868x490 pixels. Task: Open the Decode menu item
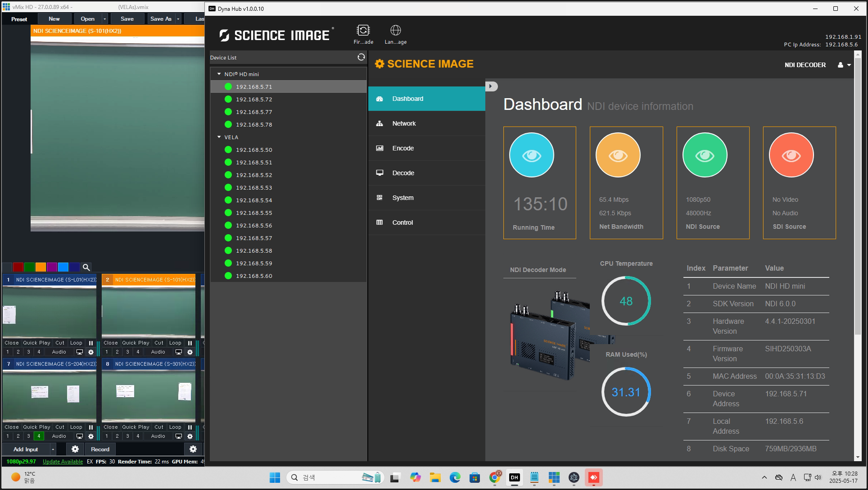coord(427,173)
